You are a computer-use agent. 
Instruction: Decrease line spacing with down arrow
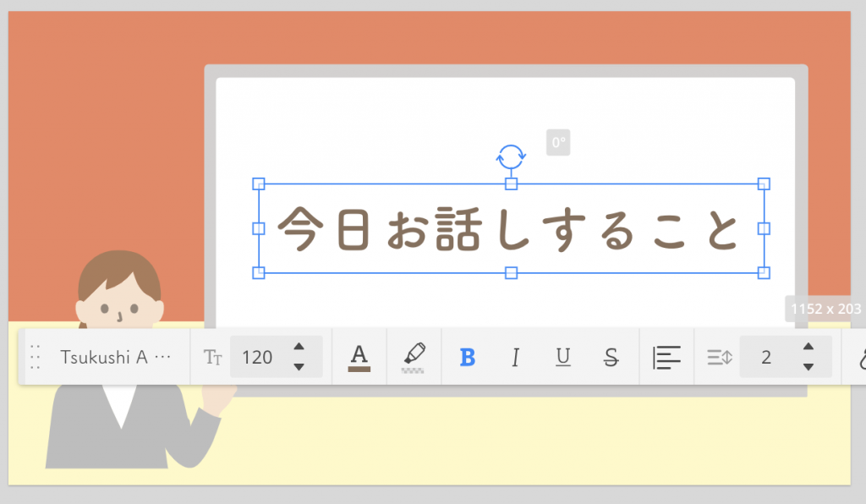pyautogui.click(x=808, y=367)
